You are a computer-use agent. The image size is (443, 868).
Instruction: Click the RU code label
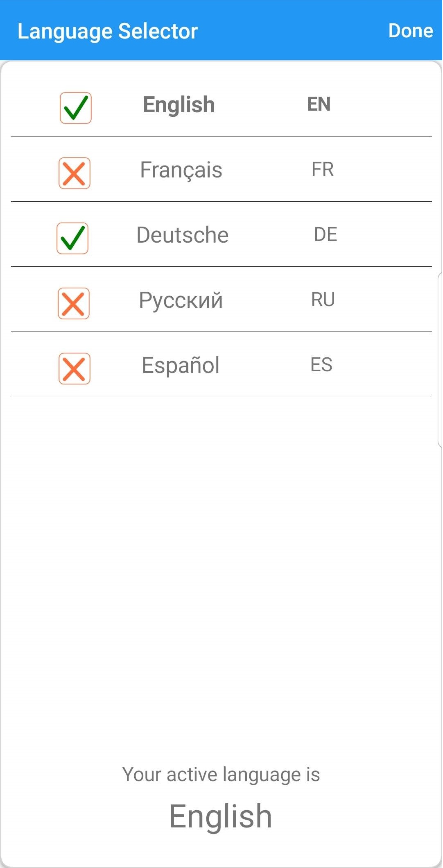click(323, 300)
